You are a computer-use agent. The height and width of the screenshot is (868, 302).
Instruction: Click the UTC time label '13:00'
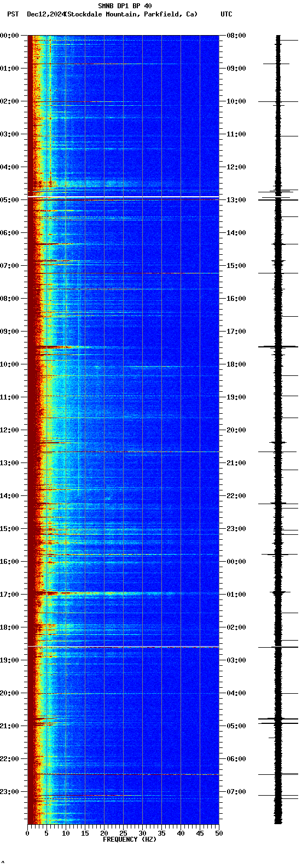pos(236,200)
